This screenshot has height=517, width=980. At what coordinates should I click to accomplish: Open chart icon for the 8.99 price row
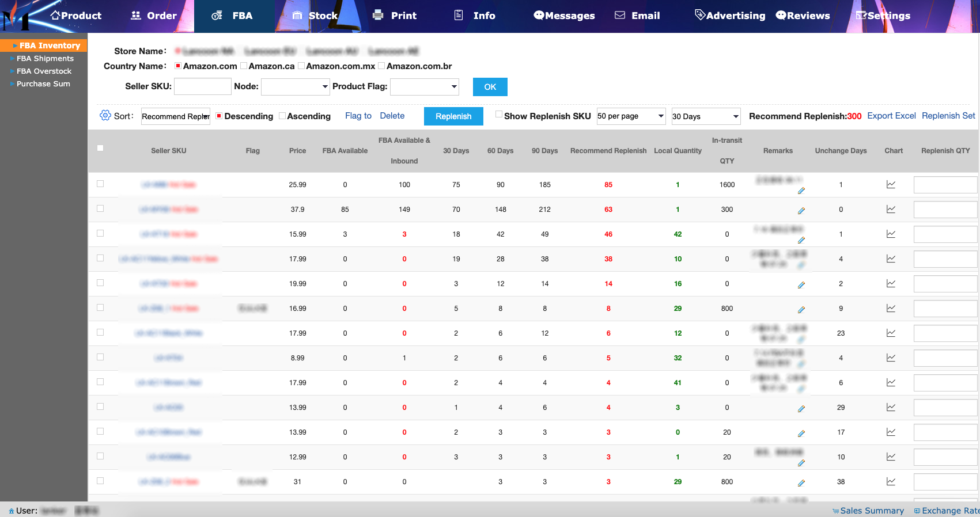891,358
